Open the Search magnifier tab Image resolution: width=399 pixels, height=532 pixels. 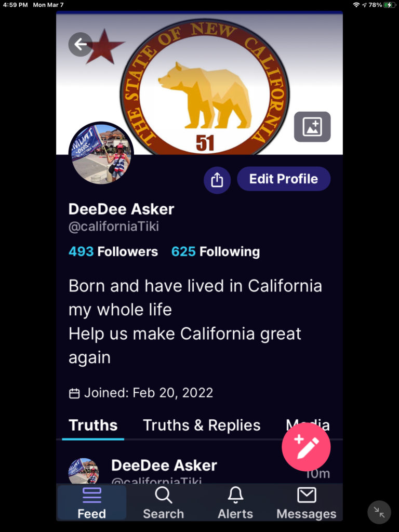(164, 503)
